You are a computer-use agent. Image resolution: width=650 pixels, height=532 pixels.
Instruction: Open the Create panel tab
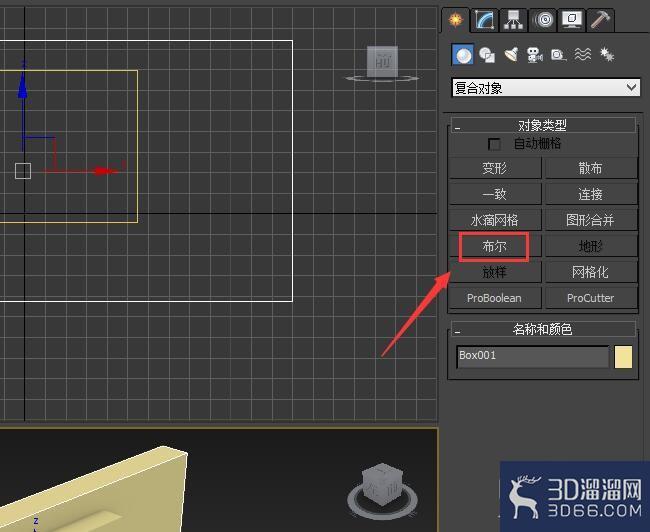pos(456,19)
